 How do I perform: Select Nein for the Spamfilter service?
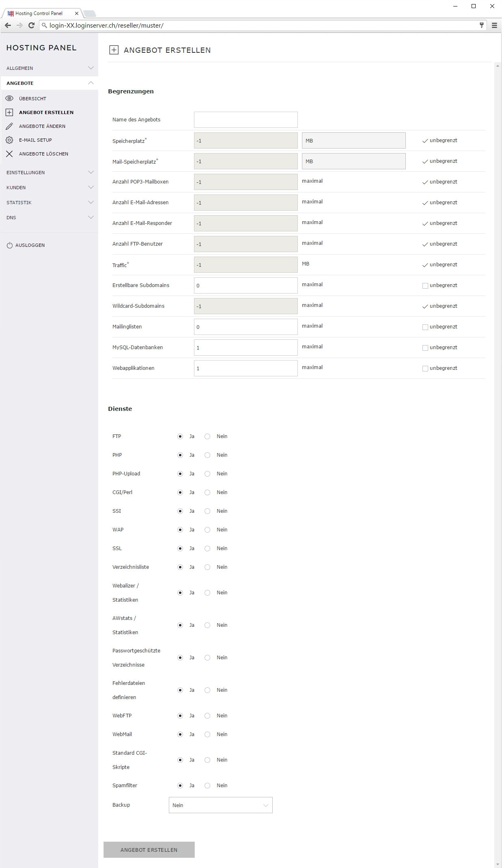tap(207, 786)
